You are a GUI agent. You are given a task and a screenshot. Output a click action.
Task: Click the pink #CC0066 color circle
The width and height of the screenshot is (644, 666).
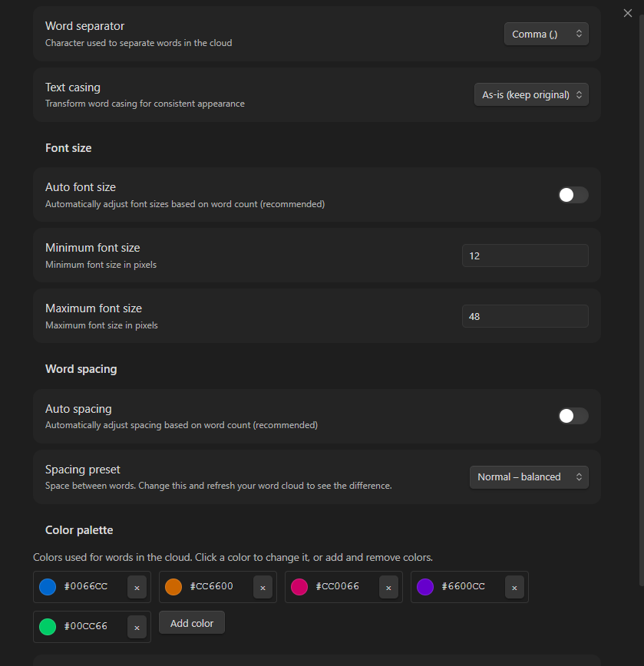click(299, 587)
